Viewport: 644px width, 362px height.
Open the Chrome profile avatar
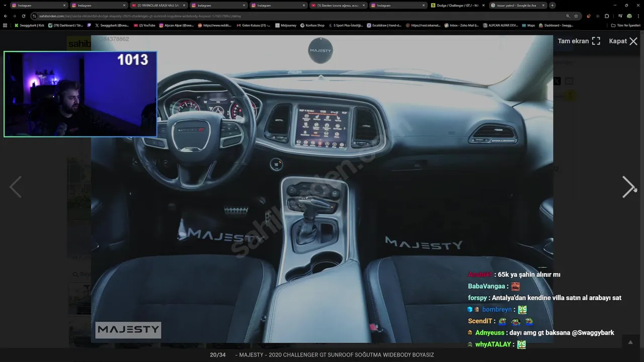click(x=629, y=16)
